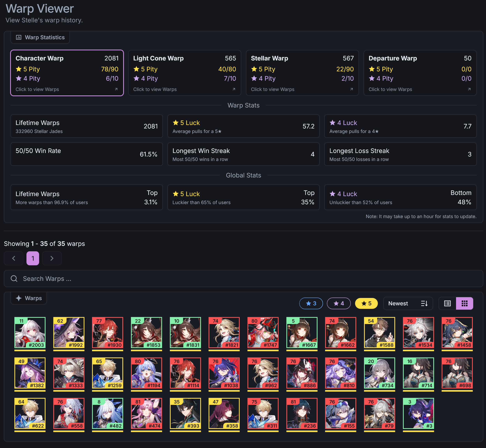Screen dimensions: 486x448
Task: Toggle the 3-star filter chip
Action: pos(311,303)
